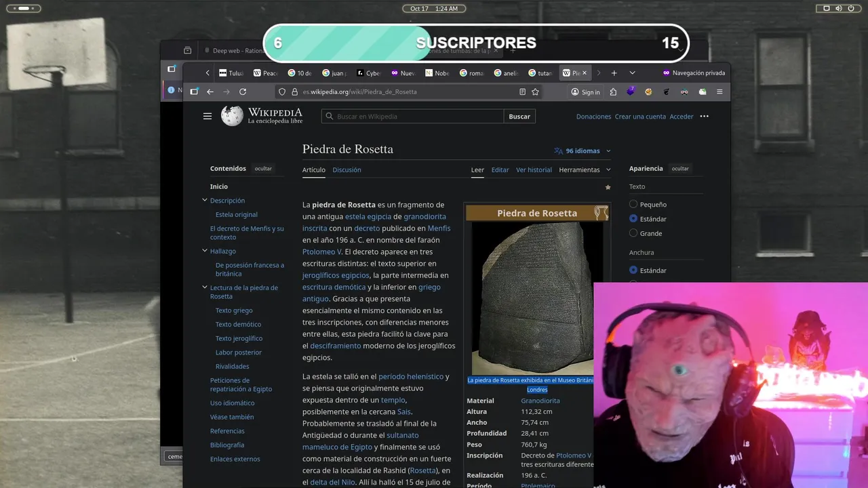Open the list all tabs dropdown
Viewport: 868px width, 488px height.
click(632, 73)
